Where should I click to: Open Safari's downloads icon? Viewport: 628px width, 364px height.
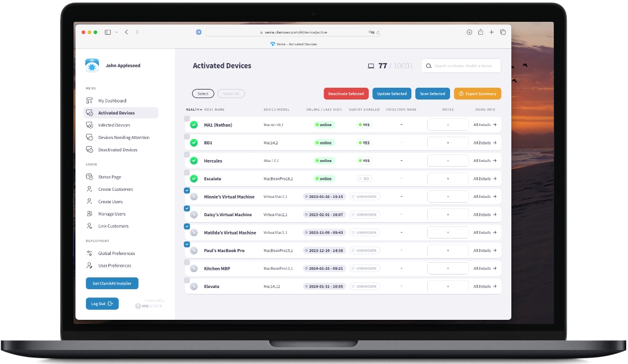coord(470,32)
